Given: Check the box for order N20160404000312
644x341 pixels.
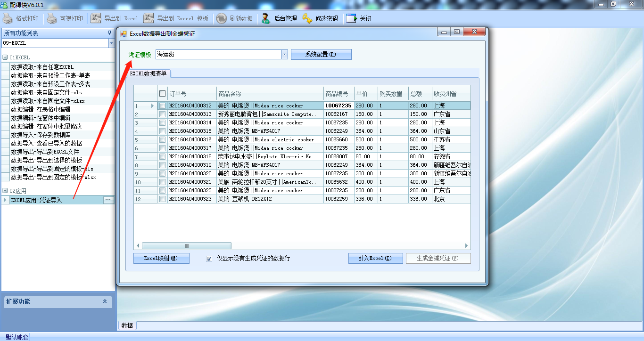Looking at the screenshot, I should tap(162, 106).
